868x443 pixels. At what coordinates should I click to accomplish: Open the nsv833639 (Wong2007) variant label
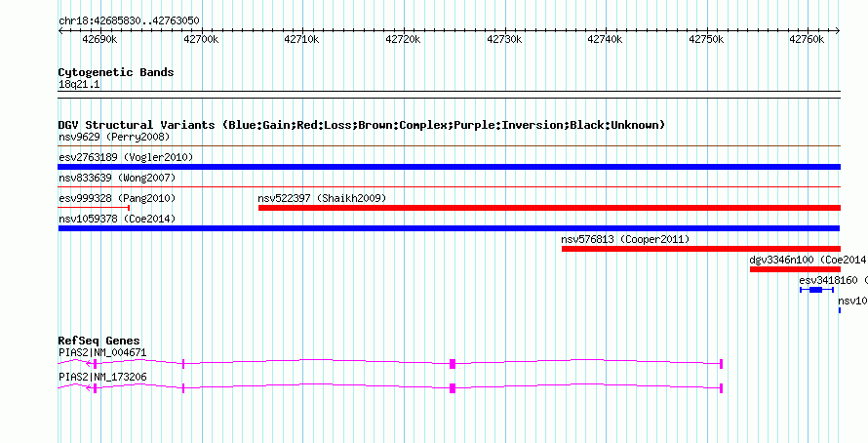click(117, 178)
